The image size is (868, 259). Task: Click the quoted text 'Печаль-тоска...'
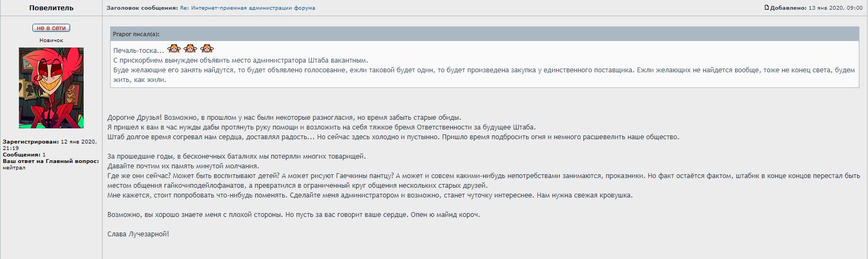139,51
